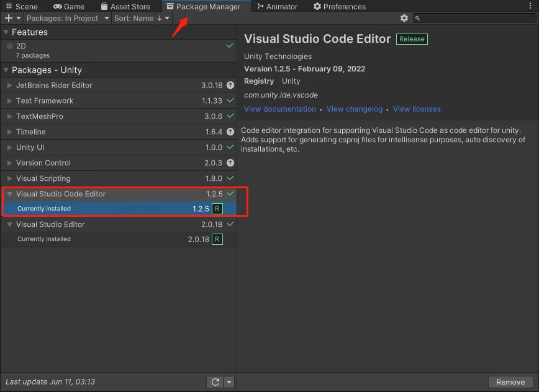The image size is (539, 392).
Task: Click JetBrains Rider Editor update-available icon
Action: pos(230,85)
